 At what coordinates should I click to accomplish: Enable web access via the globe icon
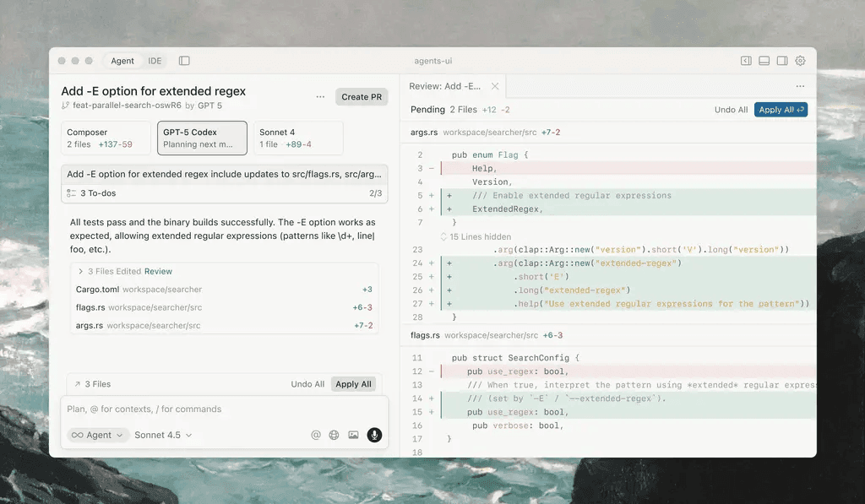click(335, 434)
